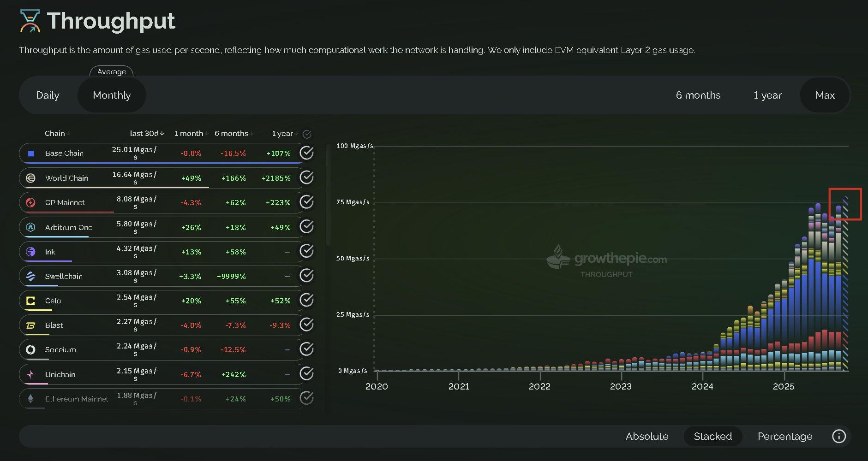Toggle Soneium chain checkmark
The width and height of the screenshot is (868, 461).
point(306,349)
